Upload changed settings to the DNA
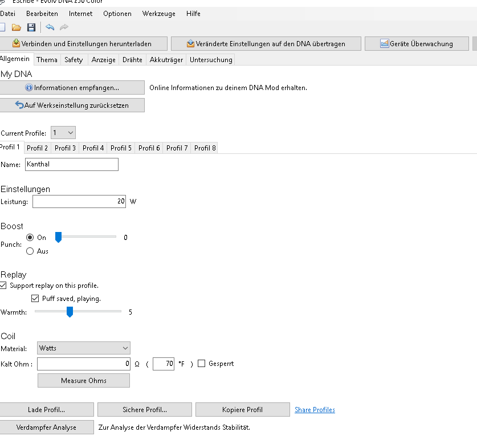 (x=266, y=44)
